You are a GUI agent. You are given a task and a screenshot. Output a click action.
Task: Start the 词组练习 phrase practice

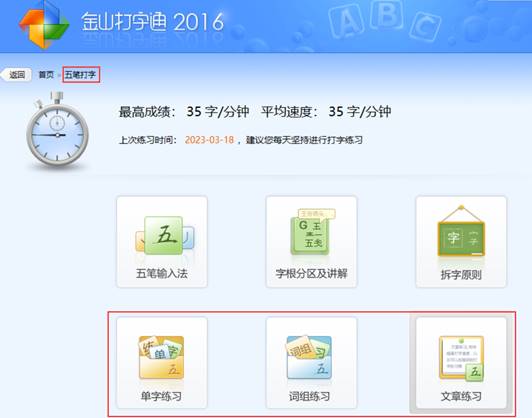point(311,363)
